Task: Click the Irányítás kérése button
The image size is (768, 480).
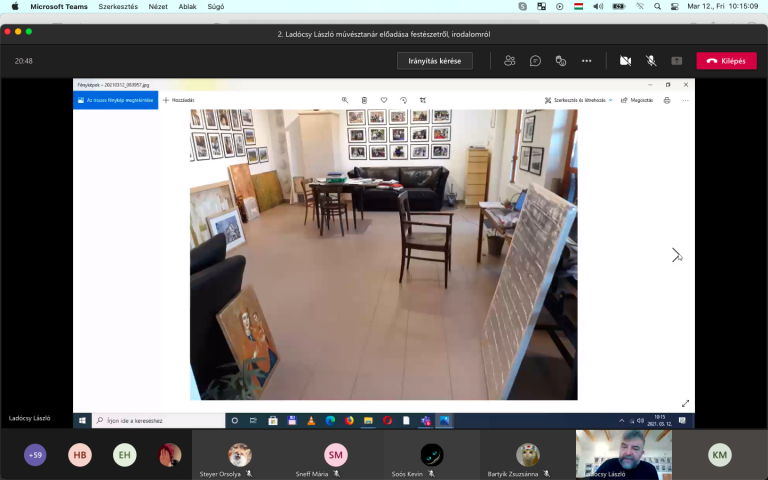Action: [x=435, y=61]
